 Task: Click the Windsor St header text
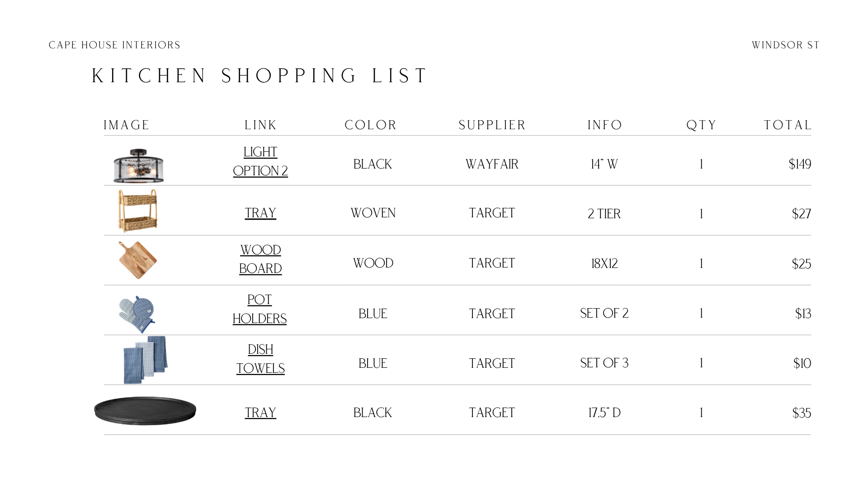point(786,45)
